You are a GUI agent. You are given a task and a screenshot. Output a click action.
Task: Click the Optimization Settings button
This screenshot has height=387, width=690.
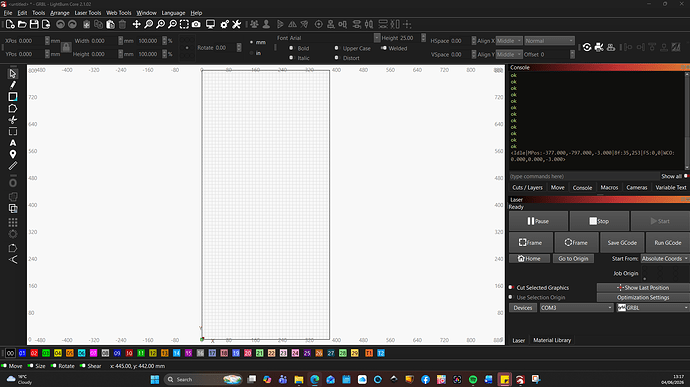(x=643, y=298)
